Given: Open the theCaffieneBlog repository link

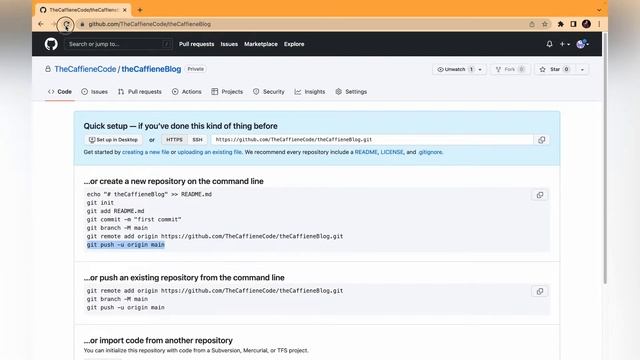Looking at the screenshot, I should (151, 69).
